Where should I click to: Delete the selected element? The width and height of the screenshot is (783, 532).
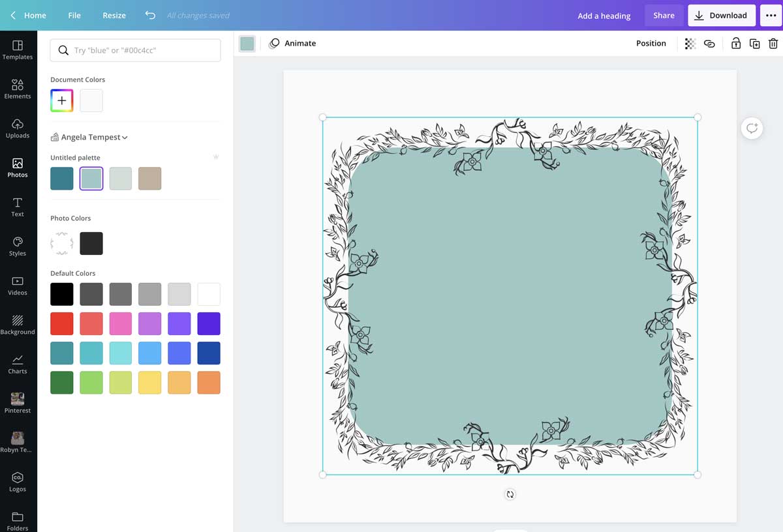click(774, 43)
